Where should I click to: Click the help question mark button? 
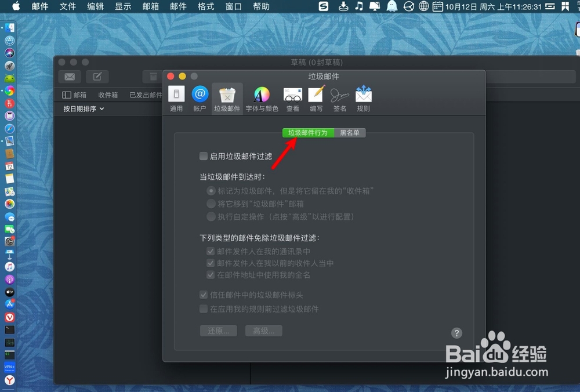tap(456, 333)
